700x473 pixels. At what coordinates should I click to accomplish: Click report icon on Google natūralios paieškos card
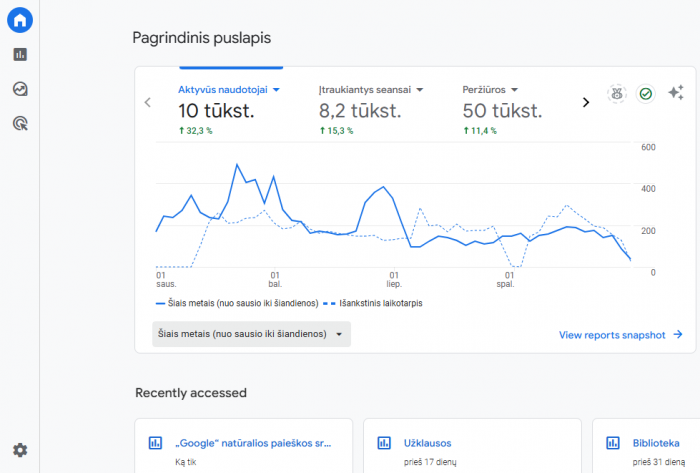pos(155,443)
